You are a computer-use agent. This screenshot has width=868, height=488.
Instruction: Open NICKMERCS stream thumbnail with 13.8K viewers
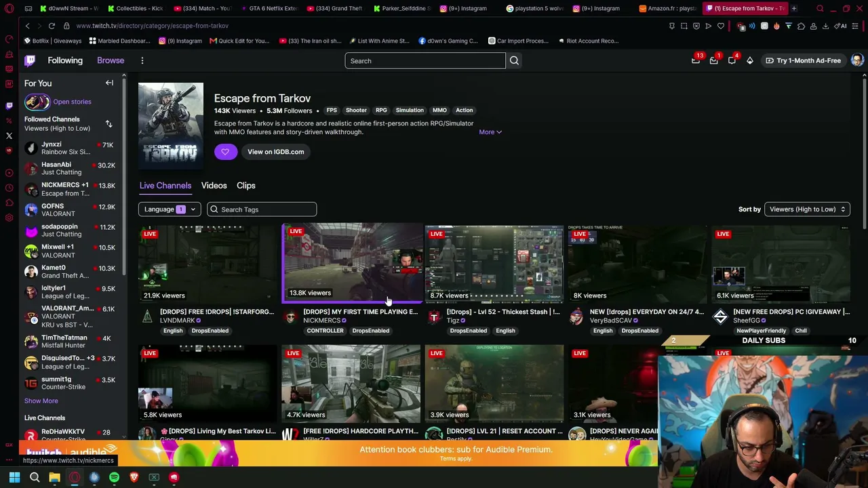[x=352, y=263]
